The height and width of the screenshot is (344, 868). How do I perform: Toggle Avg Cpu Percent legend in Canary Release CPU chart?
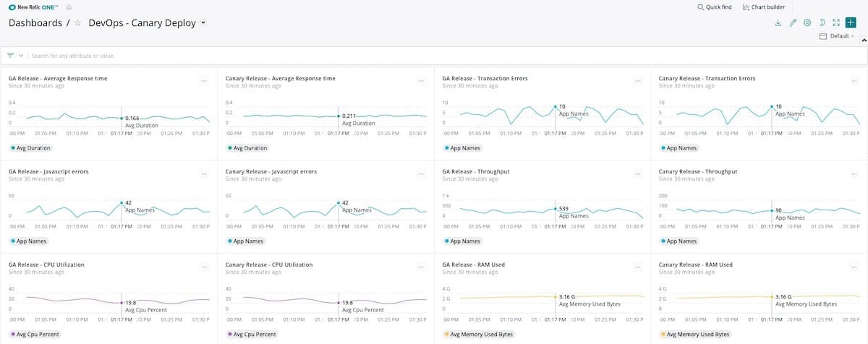point(252,335)
